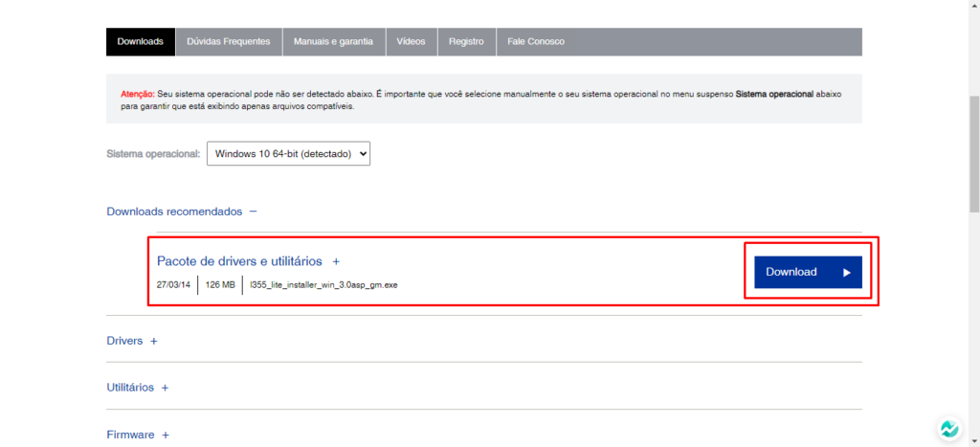Click the scrollbar up arrow
Image resolution: width=980 pixels, height=447 pixels.
click(x=973, y=7)
